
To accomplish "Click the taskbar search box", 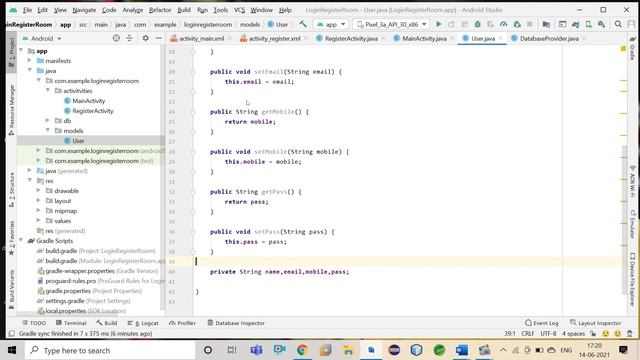I will tap(110, 350).
